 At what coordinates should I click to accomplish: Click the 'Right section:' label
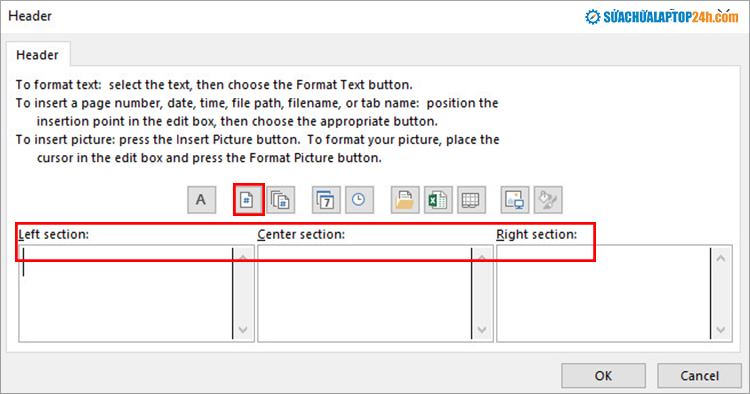tap(536, 234)
